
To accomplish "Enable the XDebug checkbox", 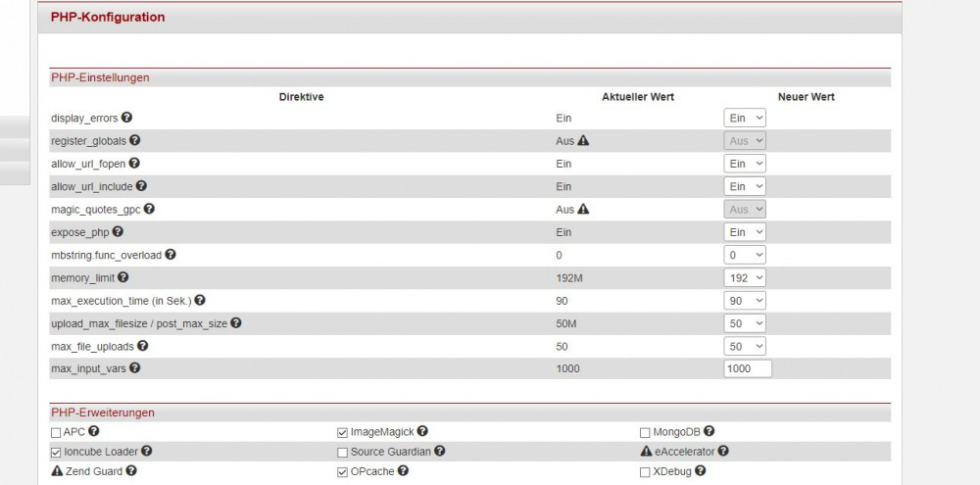I will tap(645, 472).
